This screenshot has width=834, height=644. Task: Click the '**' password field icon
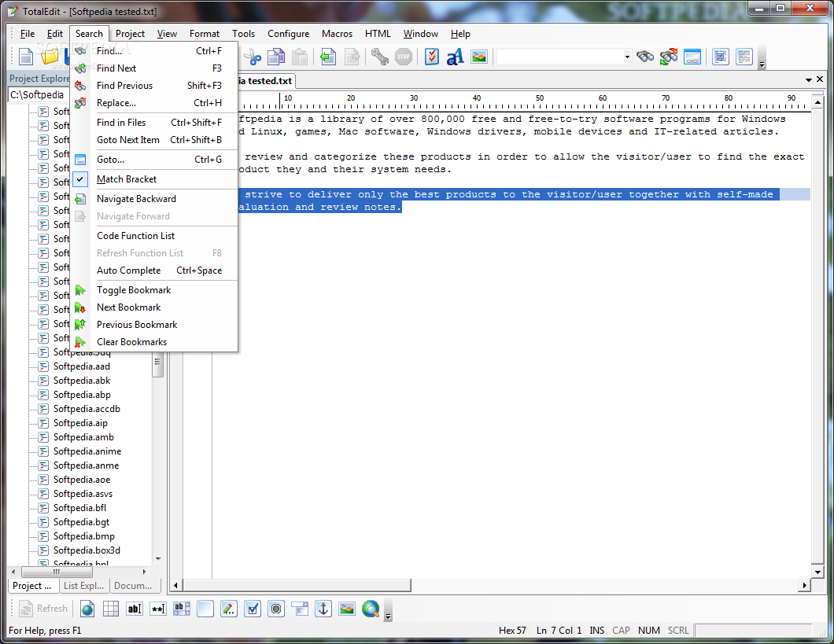158,609
